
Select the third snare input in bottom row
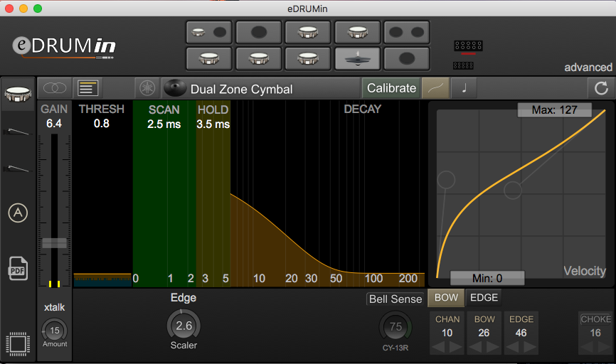click(x=308, y=58)
